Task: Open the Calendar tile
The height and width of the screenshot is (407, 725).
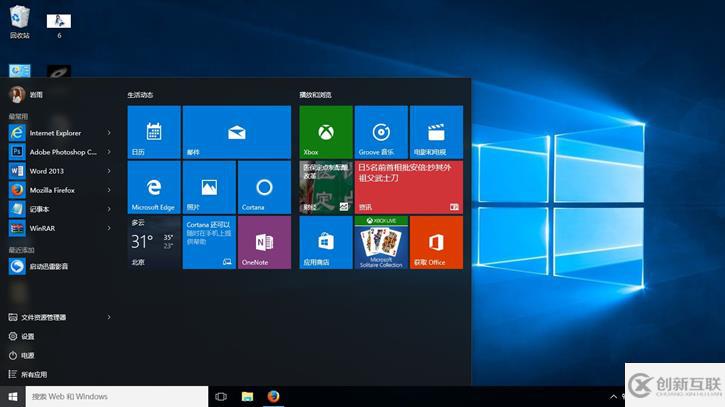Action: pos(154,132)
